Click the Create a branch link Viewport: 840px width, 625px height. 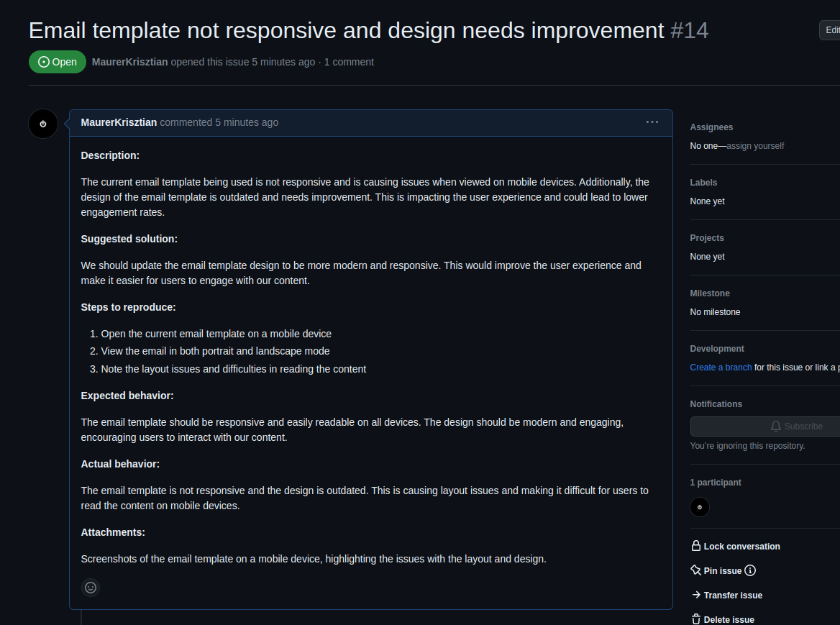click(720, 367)
